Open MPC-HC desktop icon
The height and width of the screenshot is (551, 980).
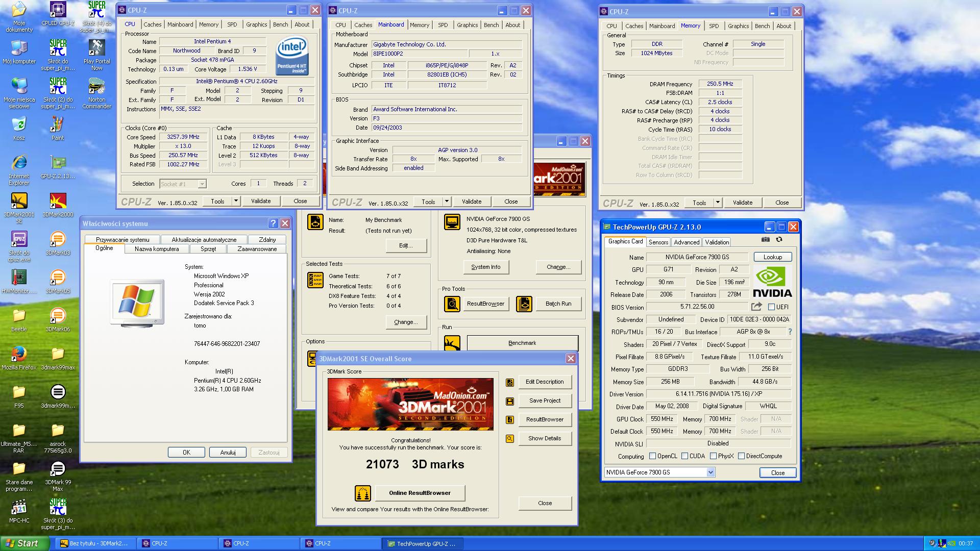pyautogui.click(x=19, y=511)
